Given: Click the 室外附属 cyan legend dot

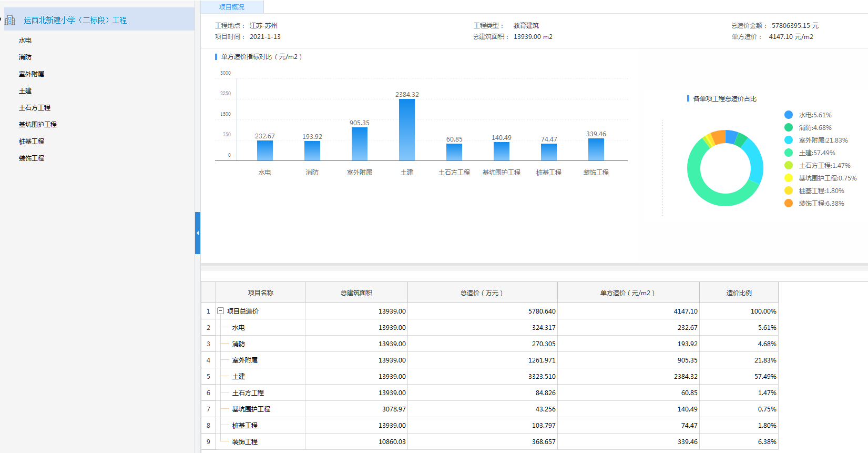Looking at the screenshot, I should [x=789, y=140].
